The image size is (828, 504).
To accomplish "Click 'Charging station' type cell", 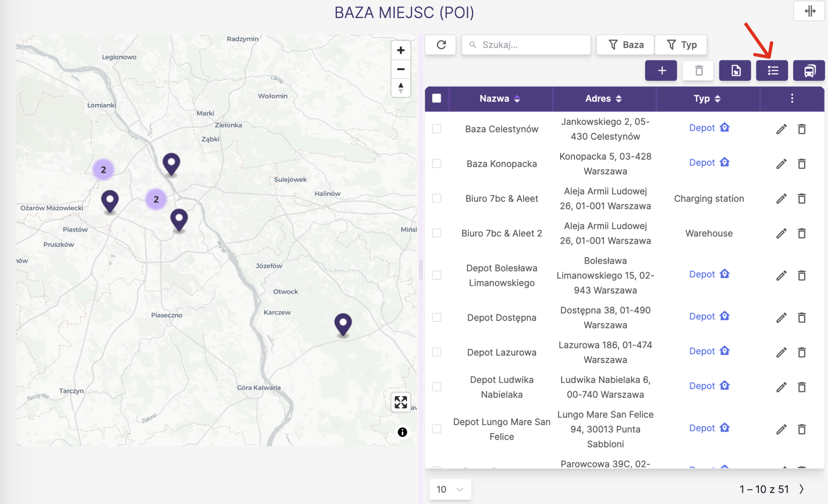I will 709,199.
